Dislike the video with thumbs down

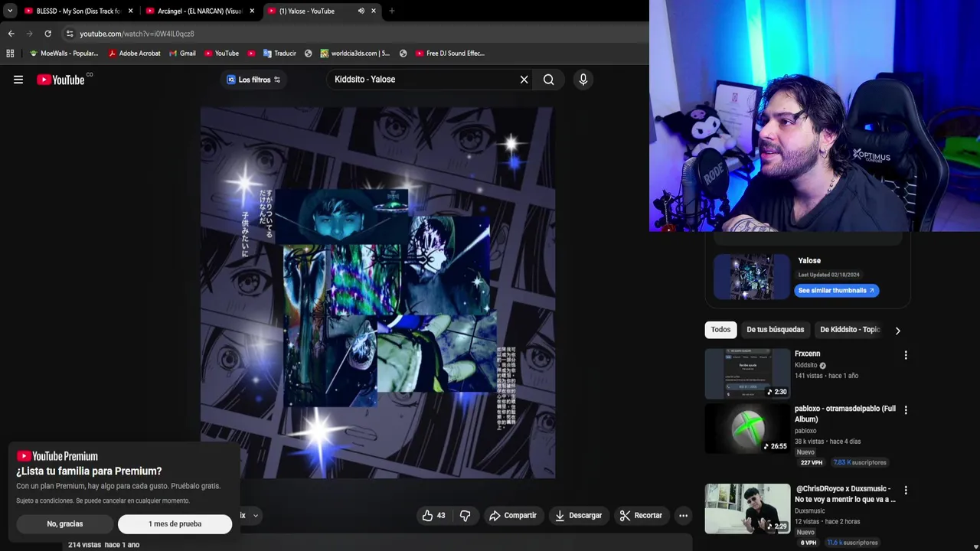(465, 516)
